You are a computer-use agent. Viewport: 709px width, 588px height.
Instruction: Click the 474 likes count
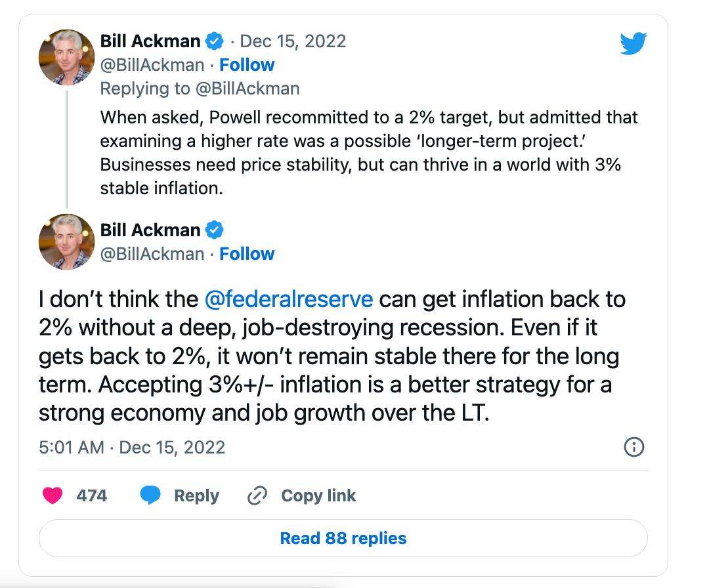91,495
